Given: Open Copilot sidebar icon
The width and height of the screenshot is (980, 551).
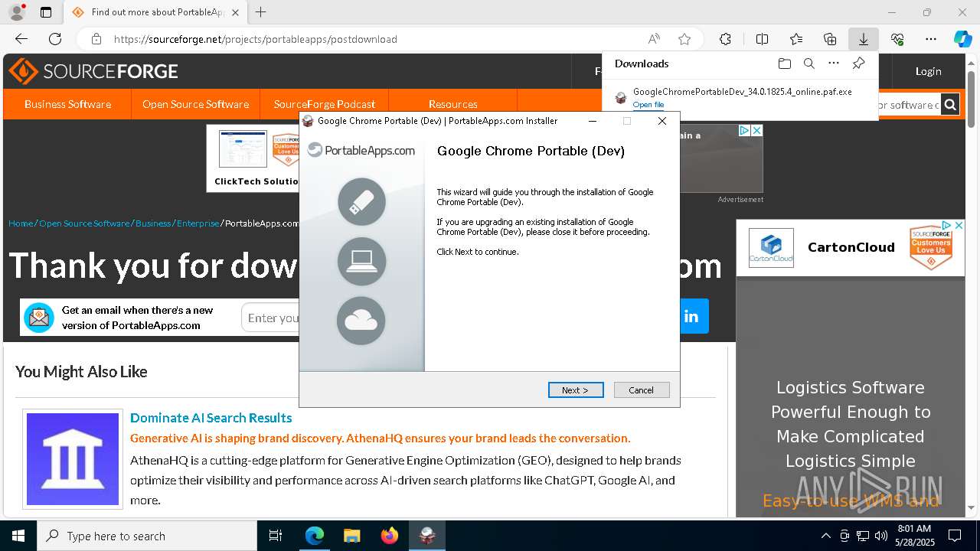Looking at the screenshot, I should pos(963,39).
